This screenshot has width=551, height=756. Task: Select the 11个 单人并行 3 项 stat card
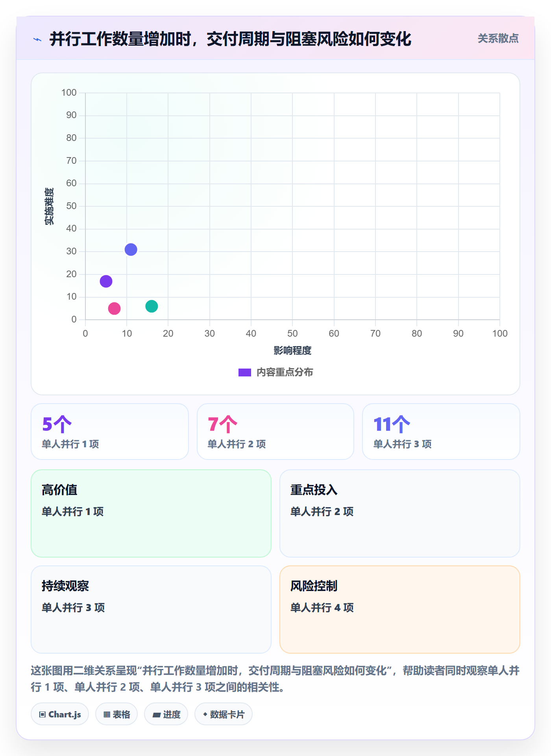click(x=441, y=432)
